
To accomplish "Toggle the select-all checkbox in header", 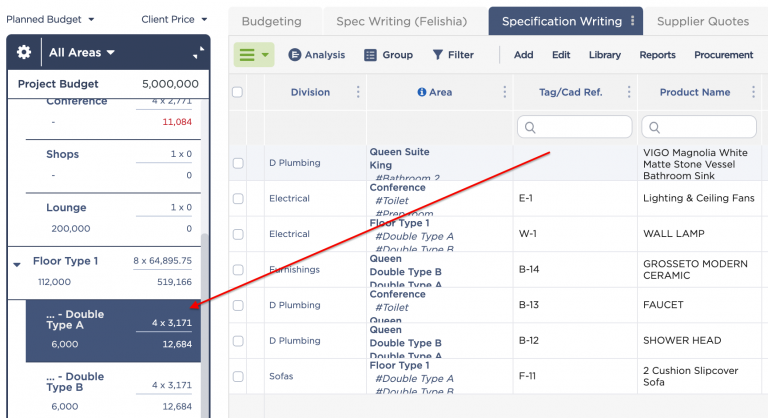I will point(237,92).
